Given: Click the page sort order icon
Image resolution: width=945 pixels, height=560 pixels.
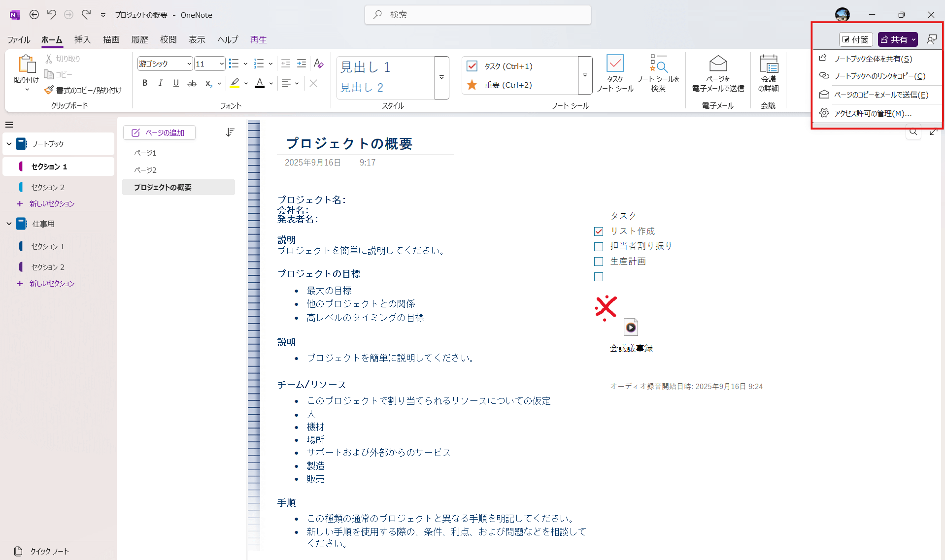Looking at the screenshot, I should 230,132.
